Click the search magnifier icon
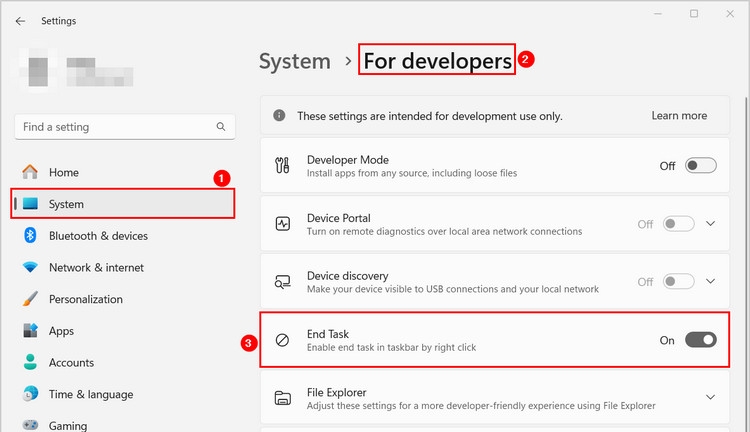This screenshot has width=750, height=432. pos(221,127)
